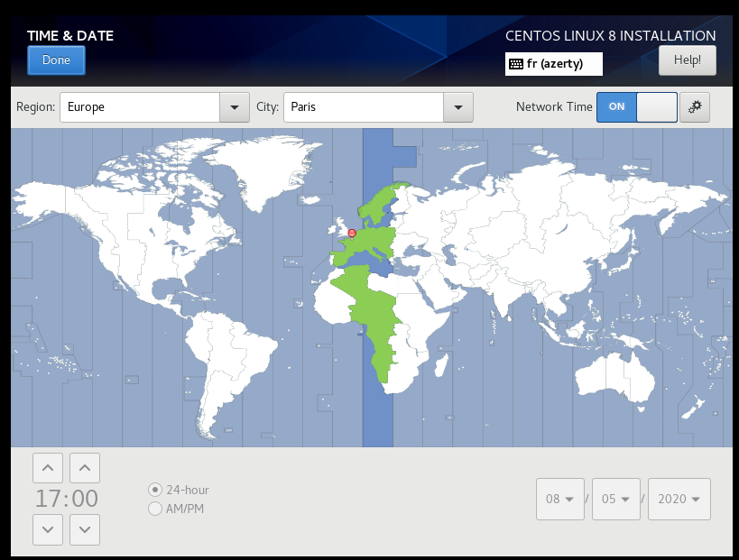Select the AM/PM time format
The image size is (739, 560).
point(155,510)
